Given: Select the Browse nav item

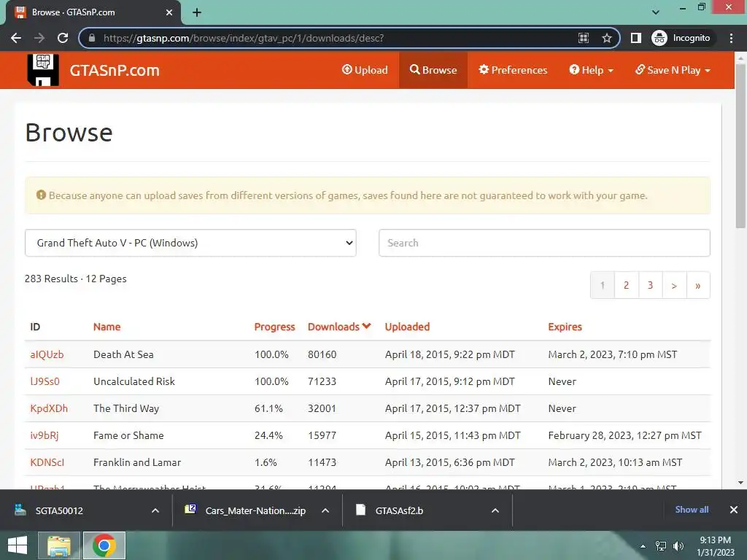Looking at the screenshot, I should pos(433,70).
